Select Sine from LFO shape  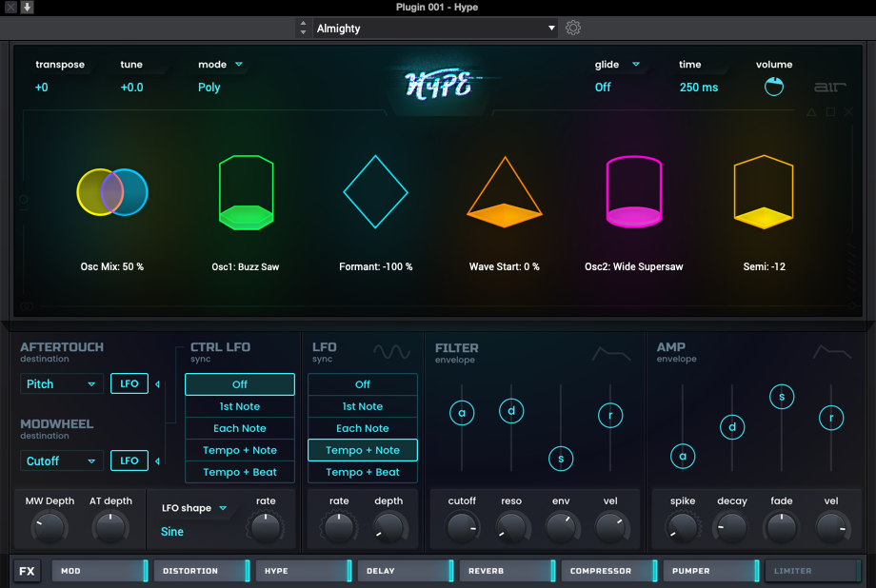click(x=170, y=531)
